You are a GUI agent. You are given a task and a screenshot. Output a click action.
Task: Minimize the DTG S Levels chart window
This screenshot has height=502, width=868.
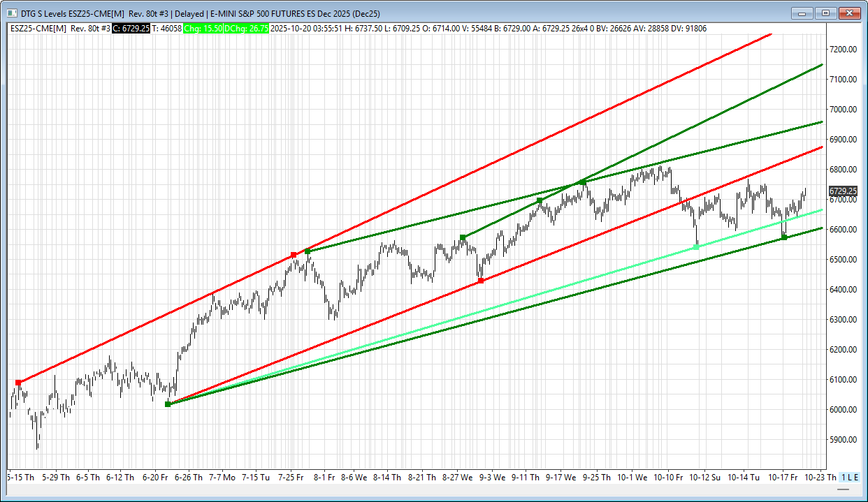point(802,13)
